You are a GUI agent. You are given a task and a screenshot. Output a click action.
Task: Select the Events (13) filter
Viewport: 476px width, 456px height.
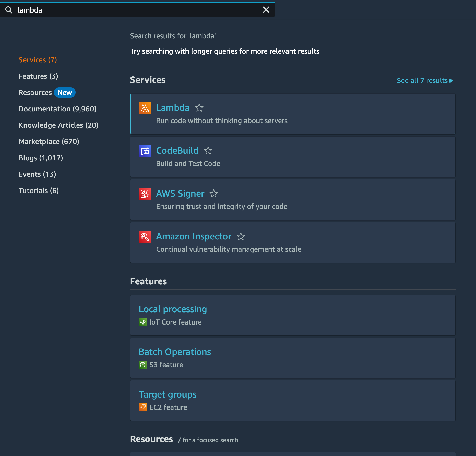pos(37,174)
